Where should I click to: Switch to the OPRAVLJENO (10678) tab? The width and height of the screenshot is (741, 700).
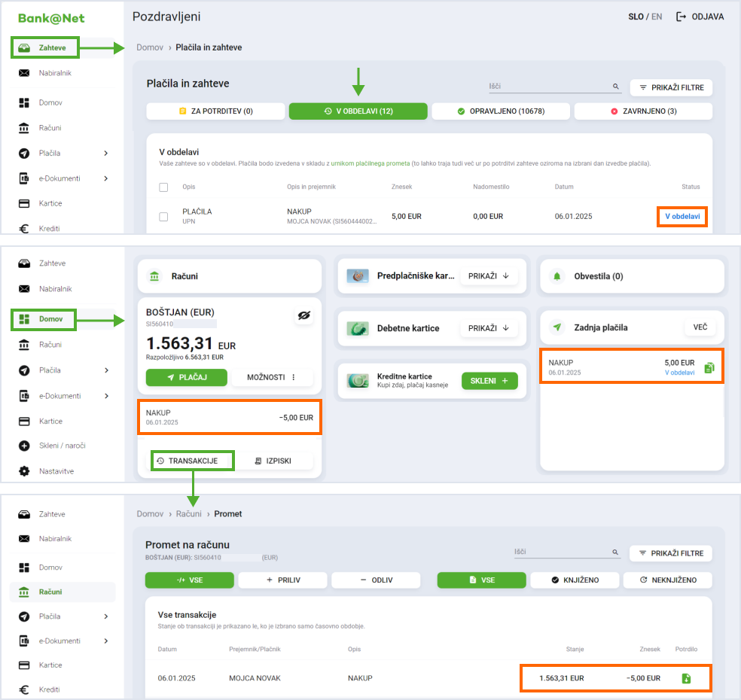(501, 111)
